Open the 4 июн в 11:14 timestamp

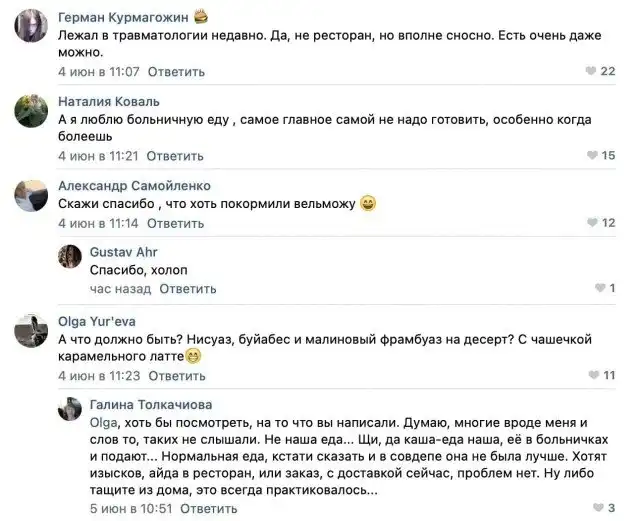point(98,223)
